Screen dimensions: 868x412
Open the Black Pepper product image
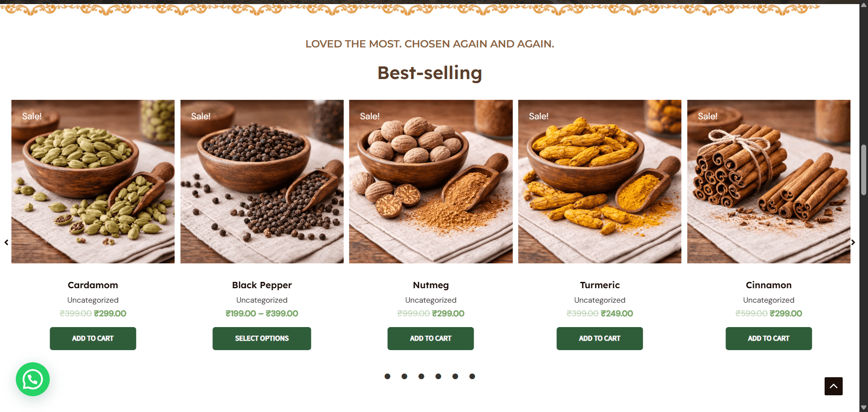click(262, 182)
